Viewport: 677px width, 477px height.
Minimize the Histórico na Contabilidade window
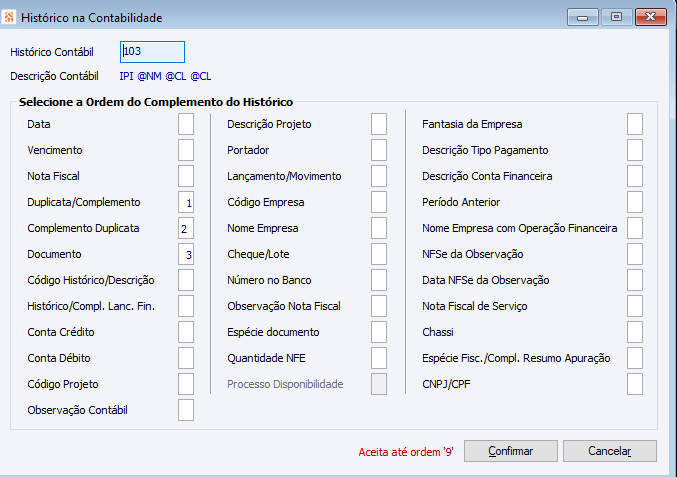pyautogui.click(x=582, y=17)
